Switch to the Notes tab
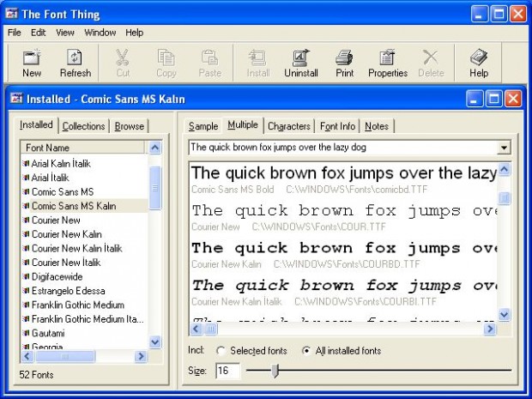The height and width of the screenshot is (399, 532). pos(377,126)
